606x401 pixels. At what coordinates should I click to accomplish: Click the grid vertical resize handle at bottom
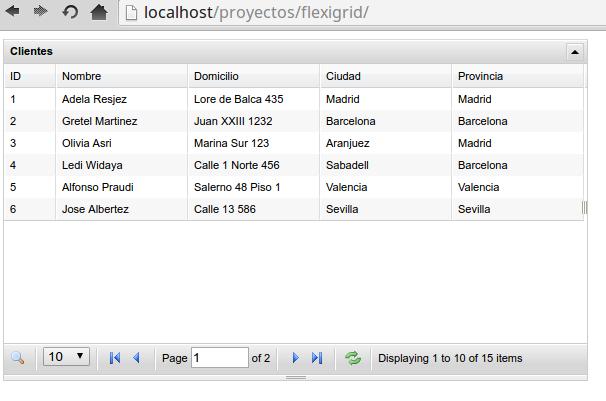(x=295, y=377)
